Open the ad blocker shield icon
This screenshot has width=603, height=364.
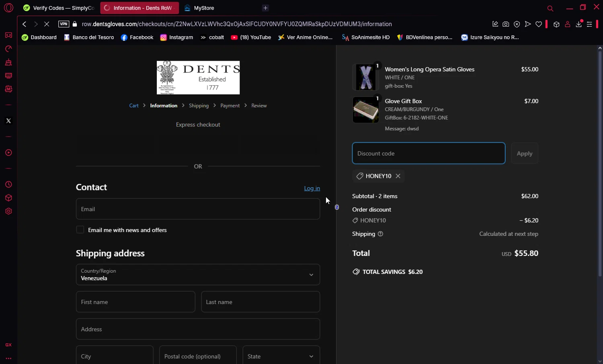tap(517, 24)
